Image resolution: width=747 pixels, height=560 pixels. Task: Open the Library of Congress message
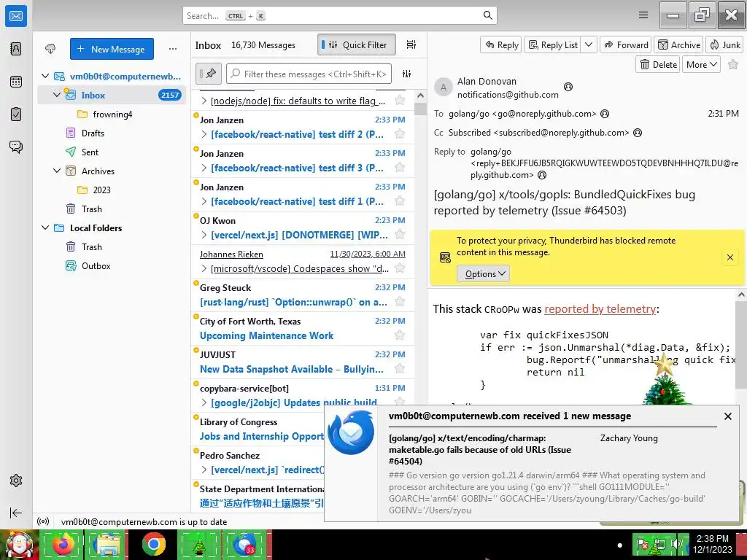click(x=258, y=429)
